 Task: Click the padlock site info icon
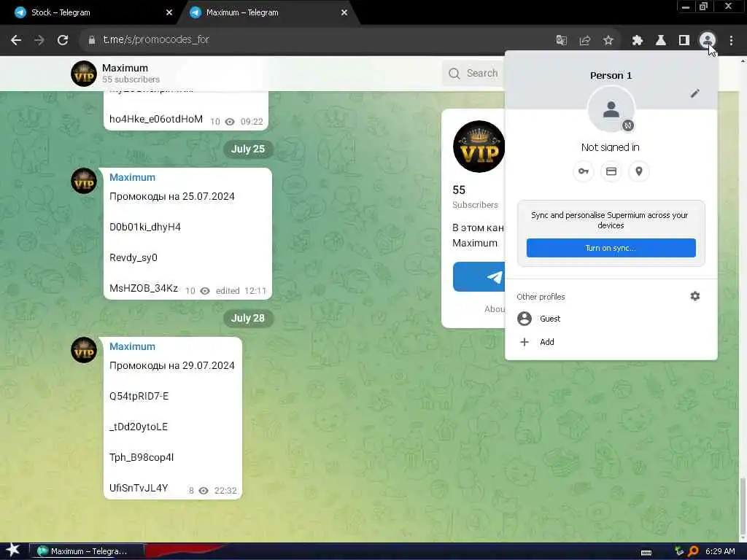(91, 40)
